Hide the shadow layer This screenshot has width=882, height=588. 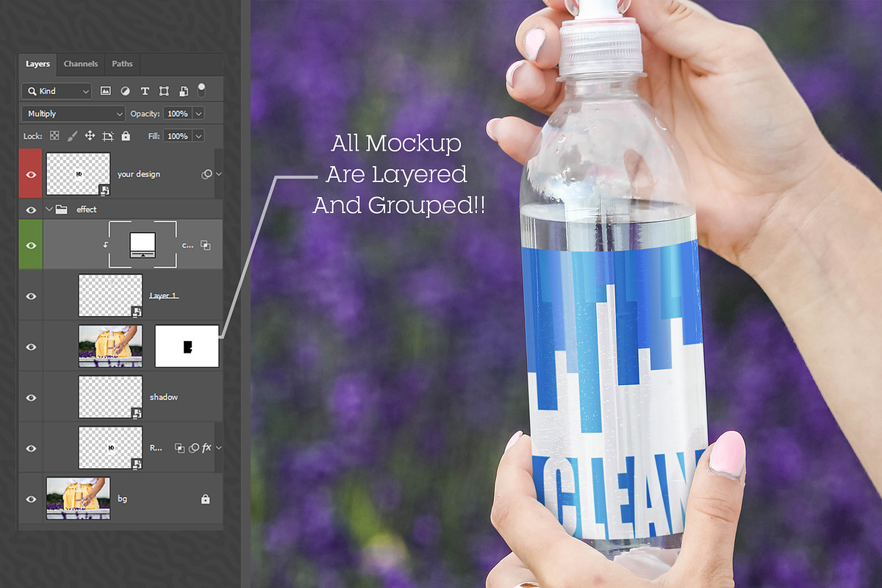pyautogui.click(x=31, y=397)
